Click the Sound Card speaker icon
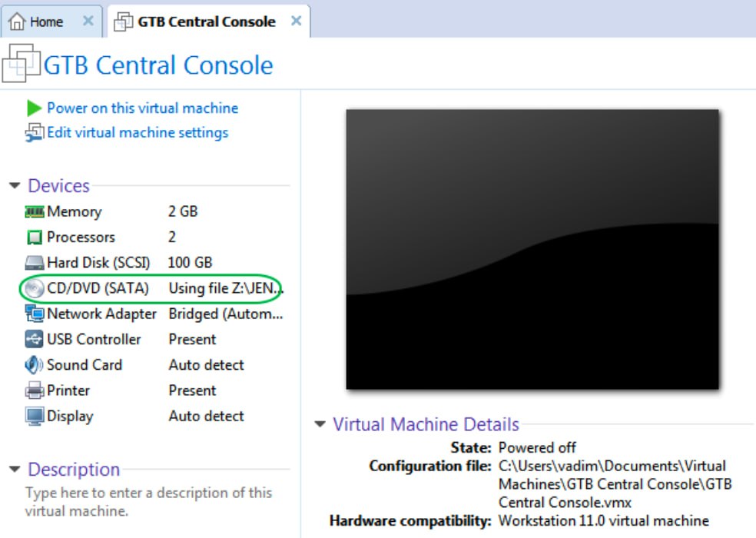This screenshot has width=756, height=538. 34,365
